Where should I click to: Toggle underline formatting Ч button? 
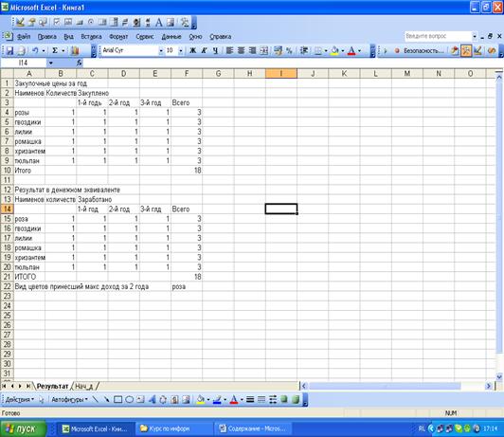pyautogui.click(x=215, y=50)
